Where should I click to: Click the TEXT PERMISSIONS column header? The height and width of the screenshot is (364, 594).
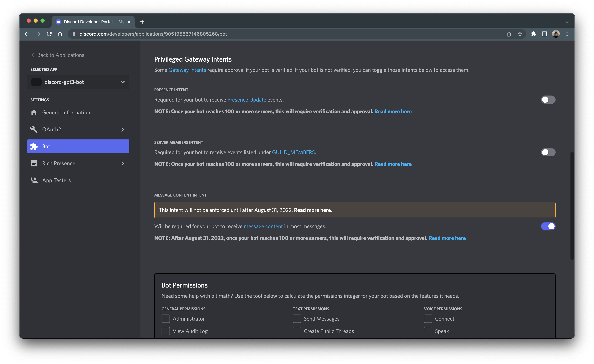311,309
